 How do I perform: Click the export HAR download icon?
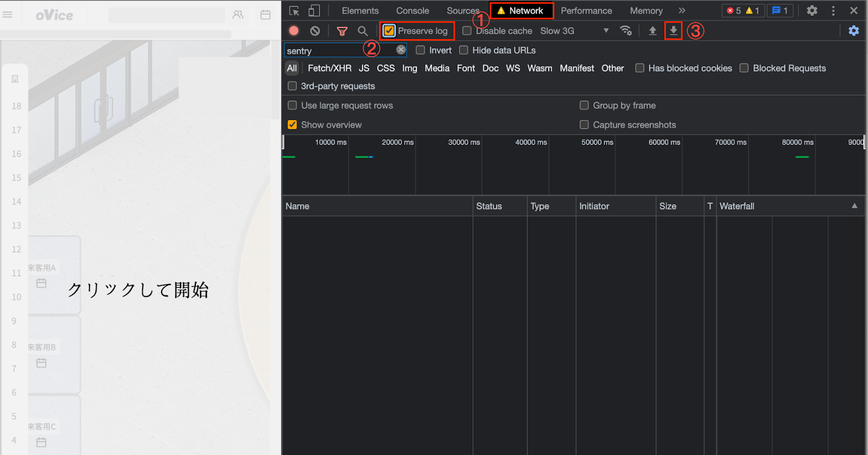tap(673, 31)
